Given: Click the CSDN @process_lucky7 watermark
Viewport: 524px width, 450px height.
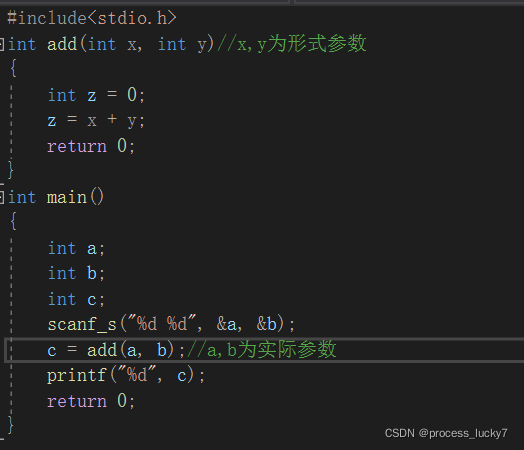Looking at the screenshot, I should point(446,433).
